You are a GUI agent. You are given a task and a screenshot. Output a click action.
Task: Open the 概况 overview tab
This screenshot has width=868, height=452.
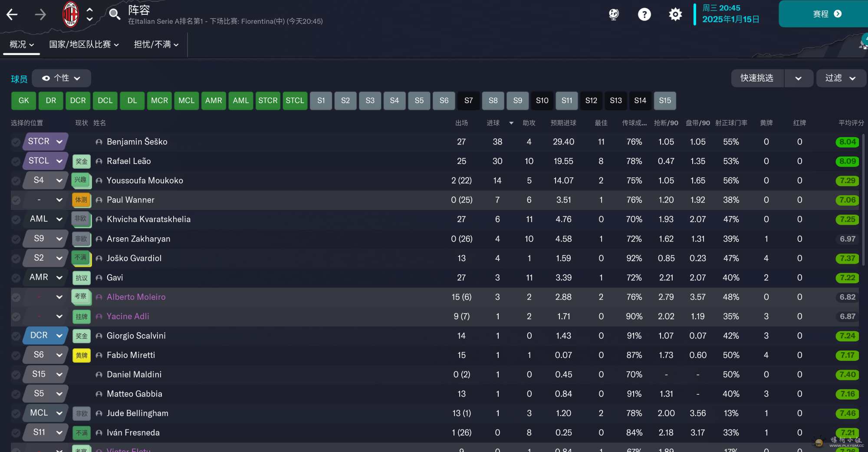point(21,44)
